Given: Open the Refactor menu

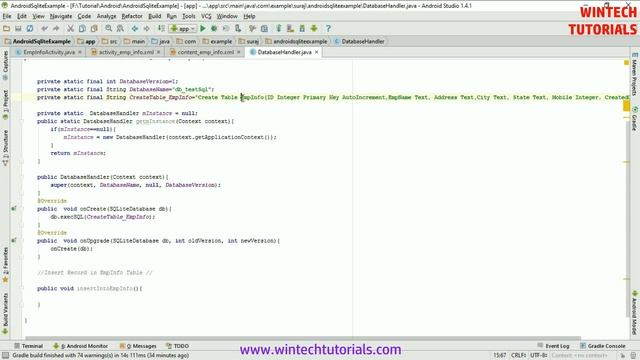Looking at the screenshot, I should click(132, 16).
